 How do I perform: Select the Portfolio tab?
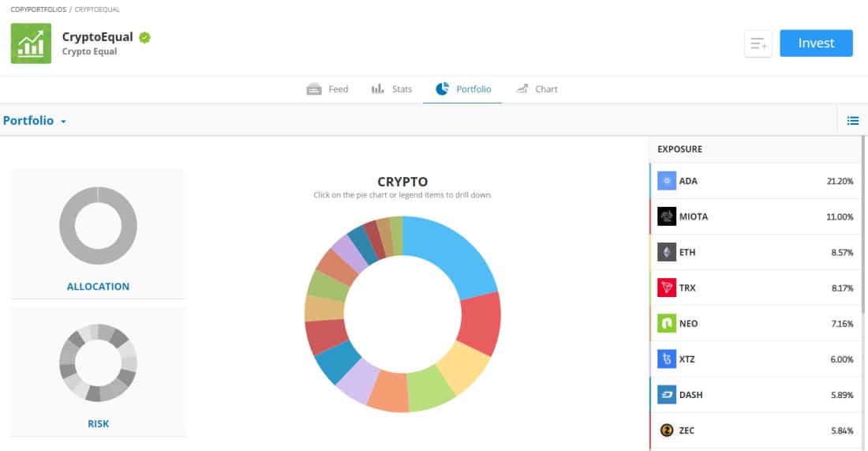[x=462, y=89]
